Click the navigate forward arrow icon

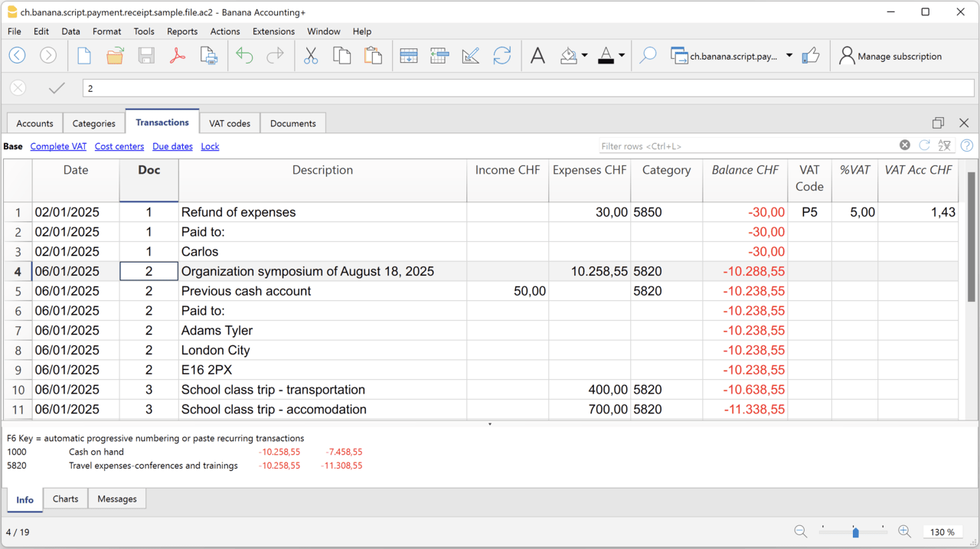pos(48,56)
